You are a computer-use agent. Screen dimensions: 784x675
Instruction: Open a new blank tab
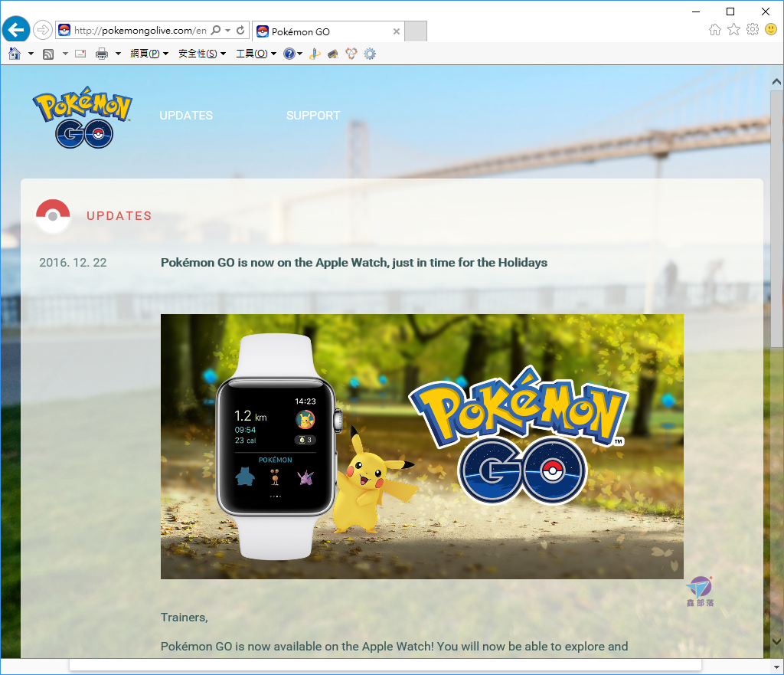coord(416,31)
